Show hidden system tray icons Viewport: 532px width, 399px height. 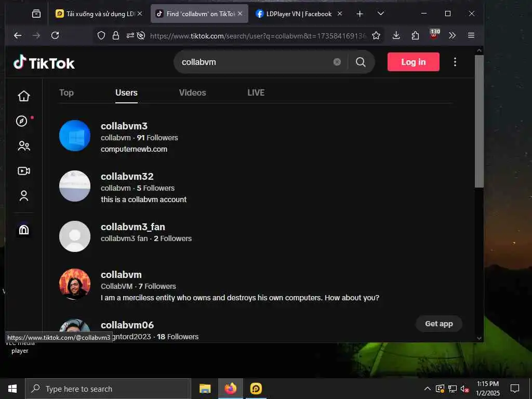428,389
